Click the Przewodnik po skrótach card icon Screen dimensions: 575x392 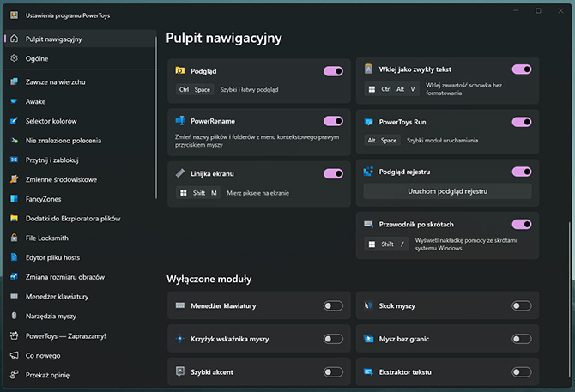point(368,224)
